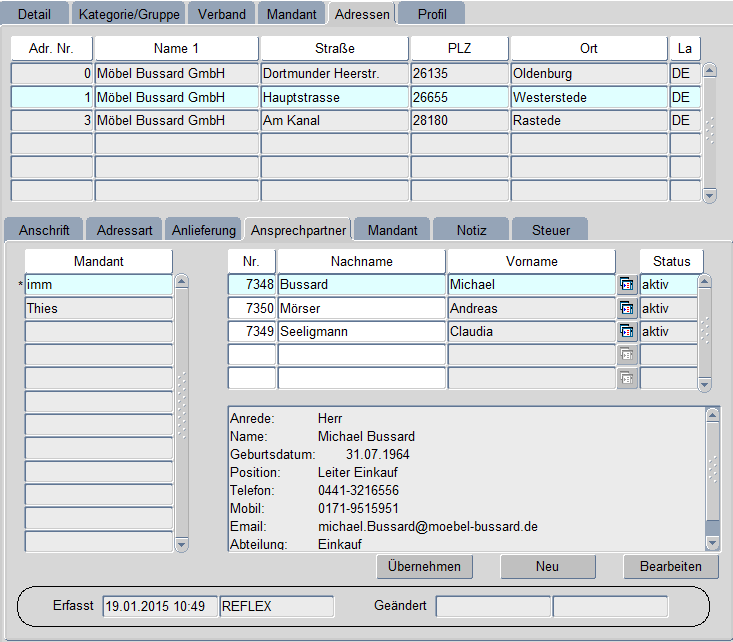Open the Notiz sub-tab
733x642 pixels.
pyautogui.click(x=471, y=230)
